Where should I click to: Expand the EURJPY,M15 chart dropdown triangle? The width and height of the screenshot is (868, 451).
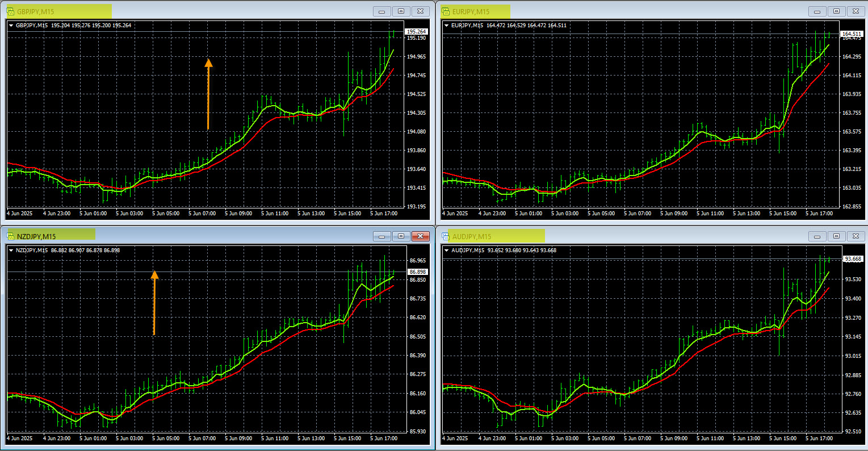pos(447,25)
